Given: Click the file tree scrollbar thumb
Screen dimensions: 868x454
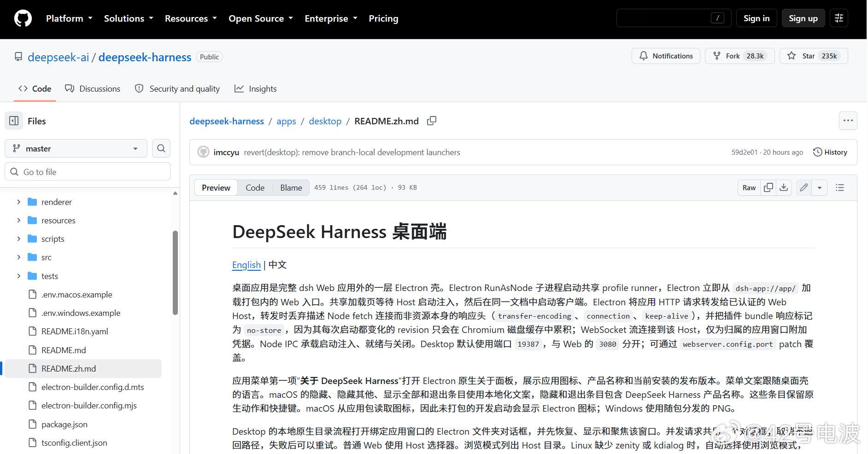Looking at the screenshot, I should 175,273.
